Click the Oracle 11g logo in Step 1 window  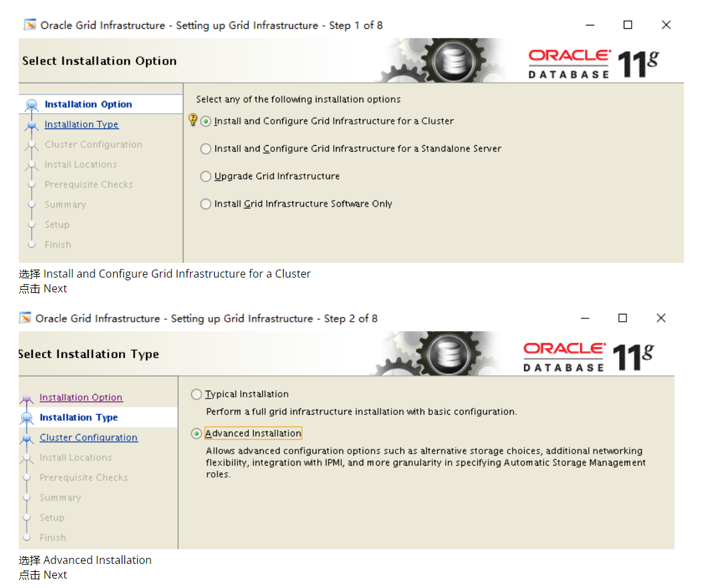(x=594, y=63)
